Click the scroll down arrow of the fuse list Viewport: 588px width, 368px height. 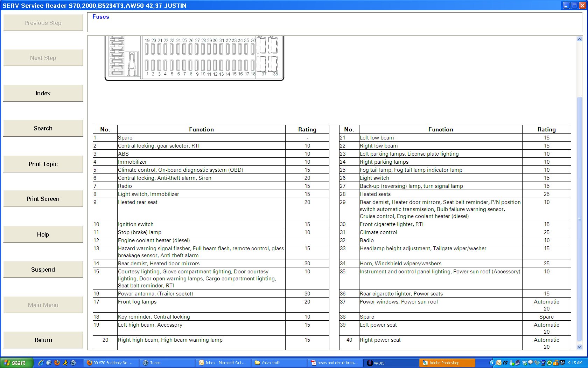579,347
